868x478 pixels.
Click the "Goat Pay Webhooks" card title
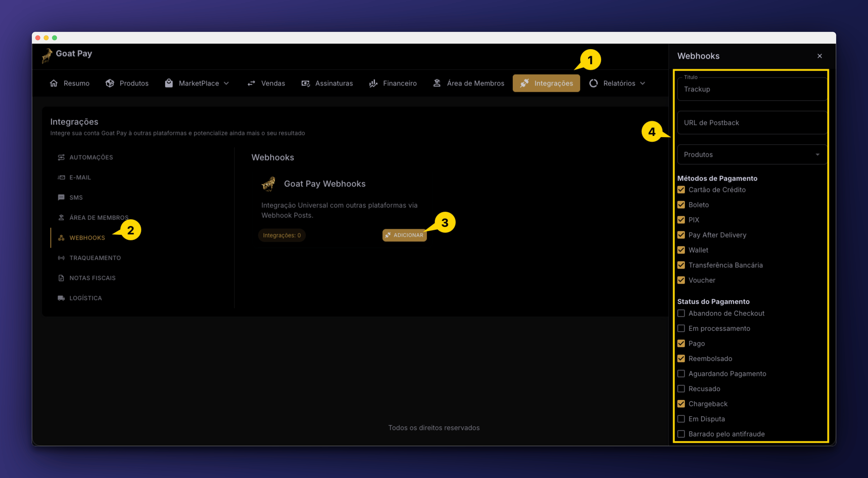click(x=325, y=184)
